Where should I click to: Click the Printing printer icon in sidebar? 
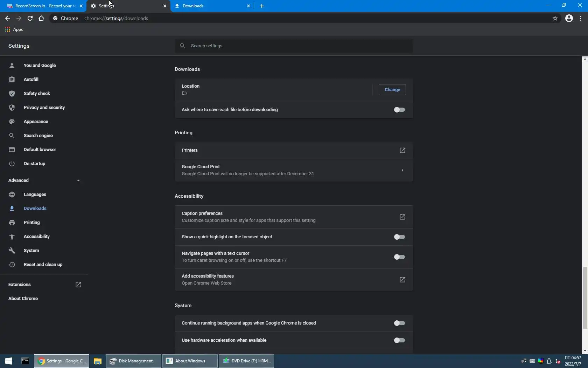click(12, 223)
